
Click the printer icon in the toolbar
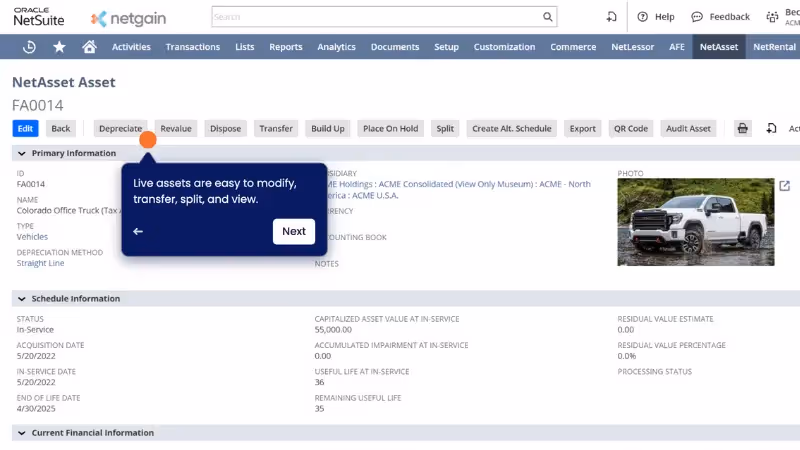(x=742, y=129)
